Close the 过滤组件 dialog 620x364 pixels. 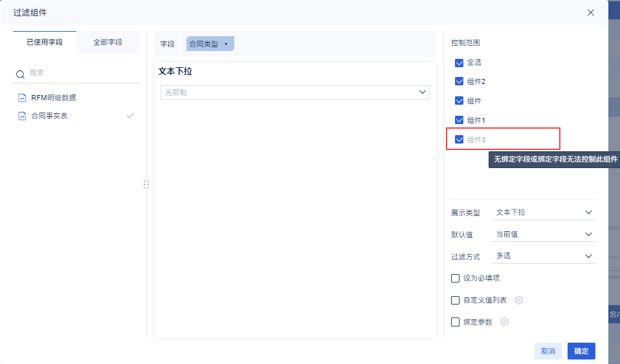pos(591,12)
